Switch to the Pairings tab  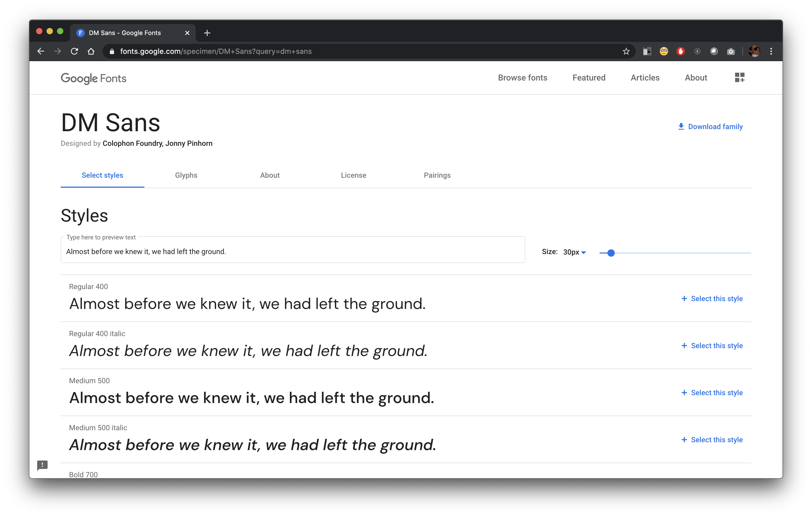tap(437, 175)
